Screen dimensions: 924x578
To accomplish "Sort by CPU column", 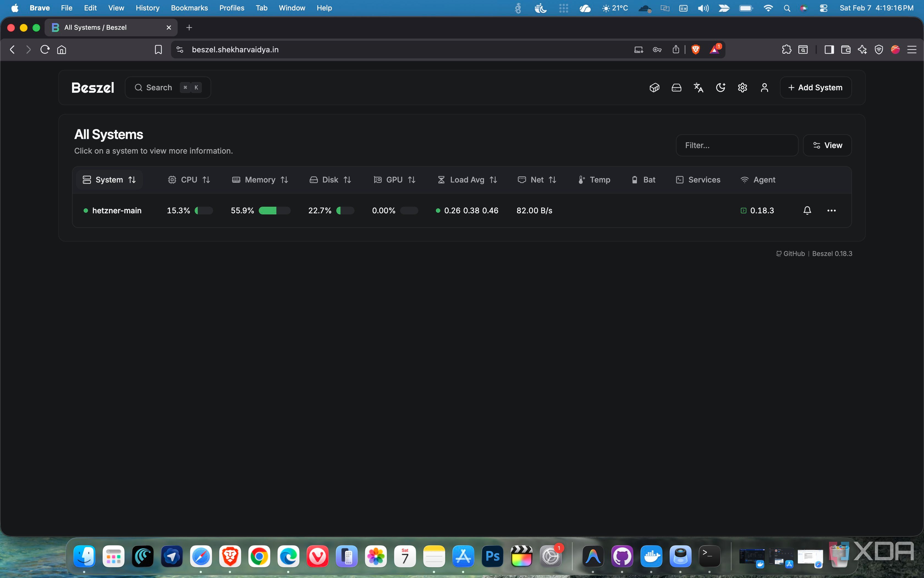I will [x=189, y=180].
